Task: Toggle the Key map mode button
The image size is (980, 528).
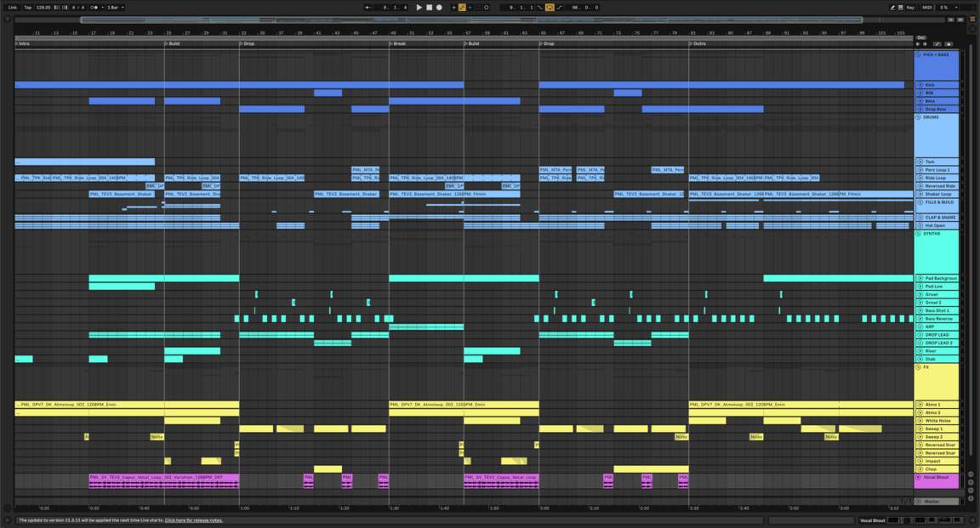Action: point(910,8)
